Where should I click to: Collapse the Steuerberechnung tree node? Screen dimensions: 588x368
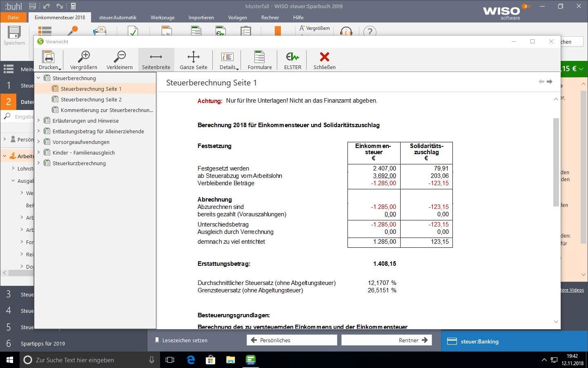tap(39, 78)
